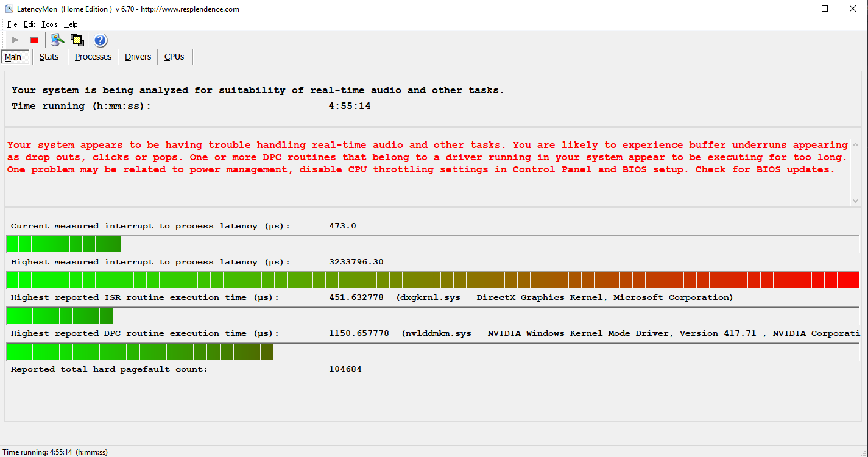
Task: Open the Edit menu
Action: (29, 24)
